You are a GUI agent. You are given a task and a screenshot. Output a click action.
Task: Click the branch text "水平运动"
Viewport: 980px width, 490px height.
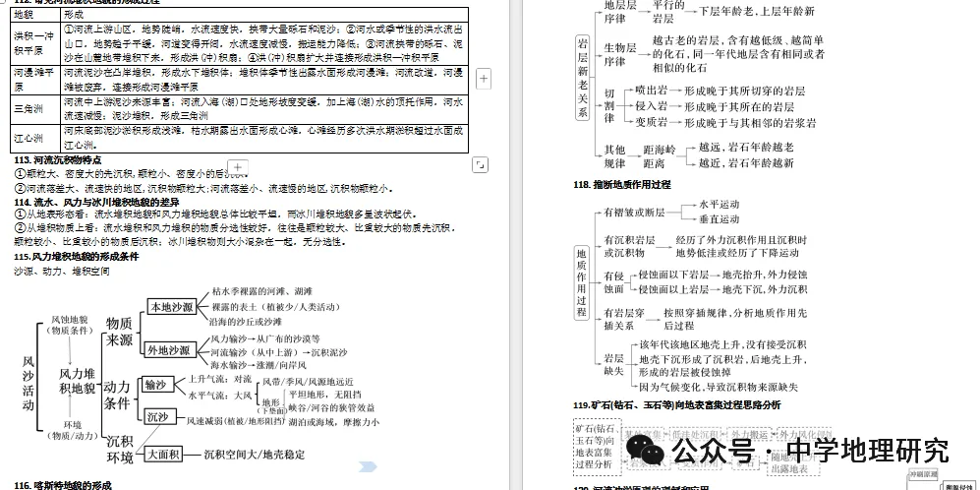pos(720,205)
